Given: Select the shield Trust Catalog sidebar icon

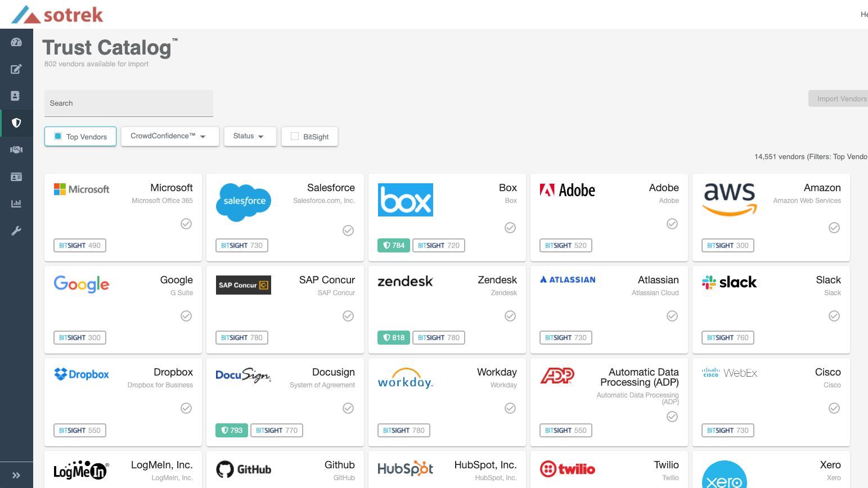Looking at the screenshot, I should click(16, 123).
